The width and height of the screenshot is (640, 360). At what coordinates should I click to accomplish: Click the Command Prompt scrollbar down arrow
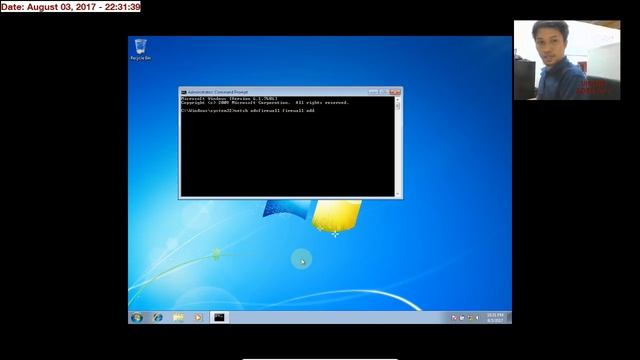click(x=398, y=194)
